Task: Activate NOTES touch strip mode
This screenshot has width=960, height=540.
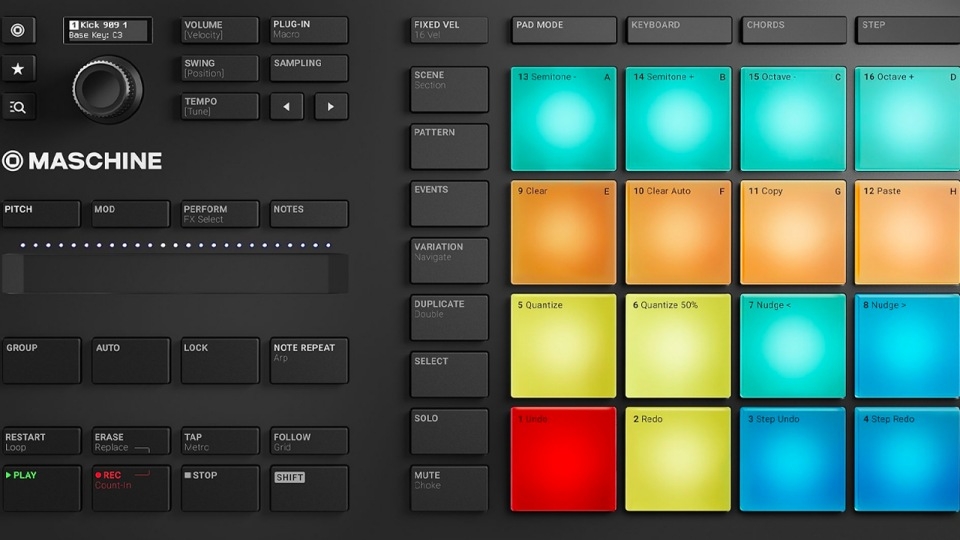Action: click(309, 214)
